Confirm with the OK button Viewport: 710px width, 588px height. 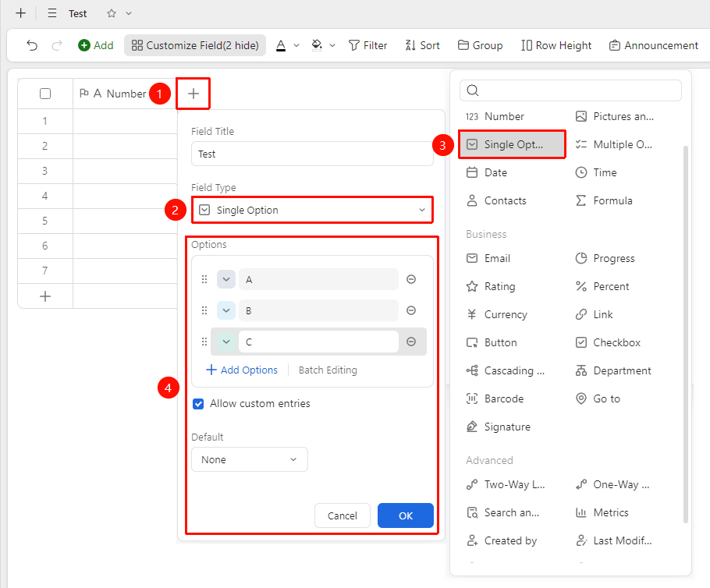point(406,515)
